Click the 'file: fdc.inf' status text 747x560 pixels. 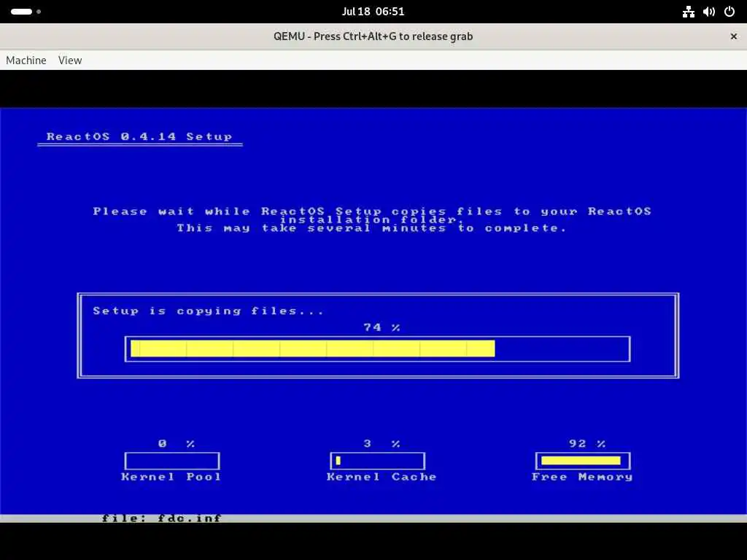point(161,518)
